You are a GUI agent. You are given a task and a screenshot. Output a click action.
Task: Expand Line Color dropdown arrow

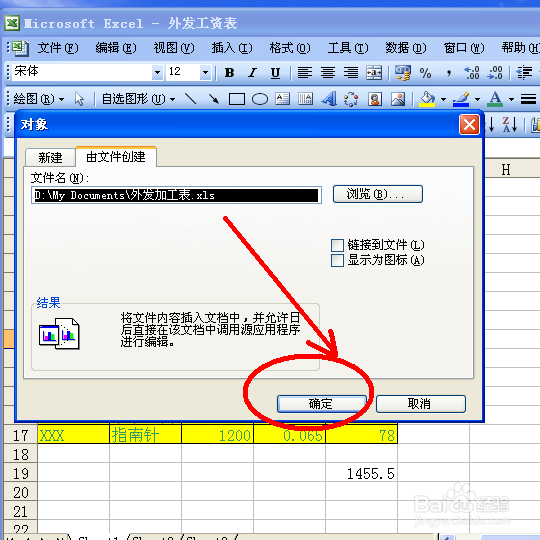pos(477,99)
